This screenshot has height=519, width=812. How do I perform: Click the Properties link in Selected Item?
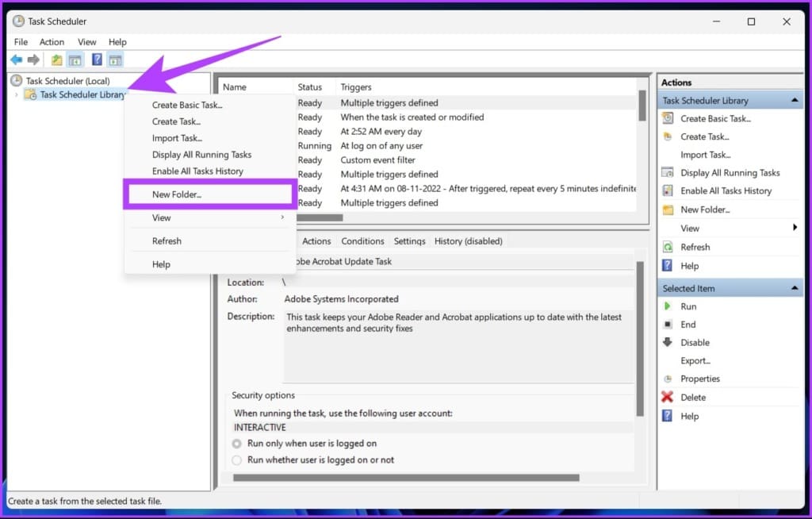pyautogui.click(x=700, y=379)
